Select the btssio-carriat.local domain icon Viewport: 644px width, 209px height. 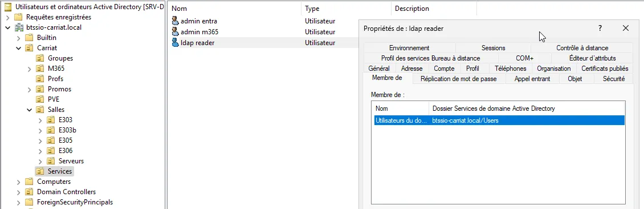pyautogui.click(x=18, y=27)
